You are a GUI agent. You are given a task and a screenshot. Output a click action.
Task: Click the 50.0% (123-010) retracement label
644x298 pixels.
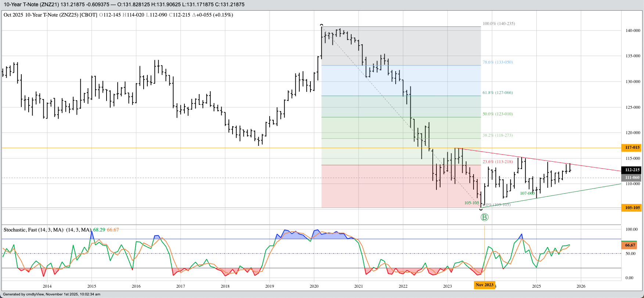pos(497,114)
